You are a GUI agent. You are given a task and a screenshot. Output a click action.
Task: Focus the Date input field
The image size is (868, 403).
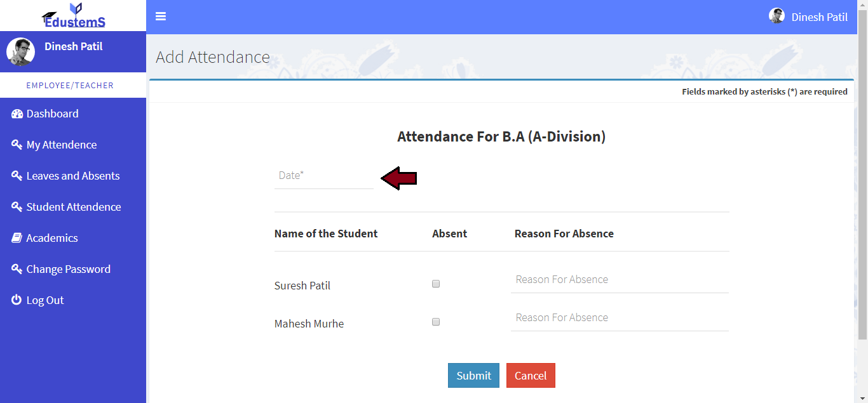point(323,176)
